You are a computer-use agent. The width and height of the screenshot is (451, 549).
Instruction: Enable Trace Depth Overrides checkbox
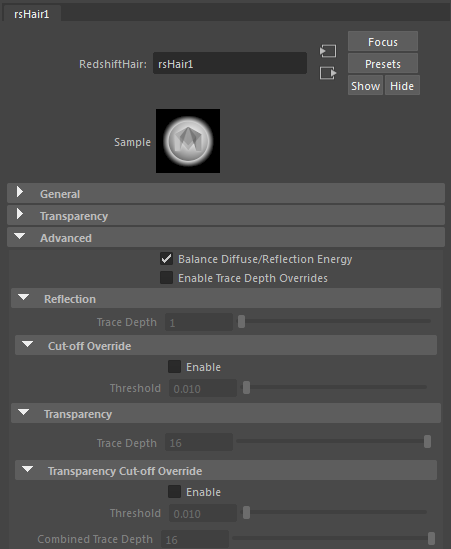pos(166,278)
